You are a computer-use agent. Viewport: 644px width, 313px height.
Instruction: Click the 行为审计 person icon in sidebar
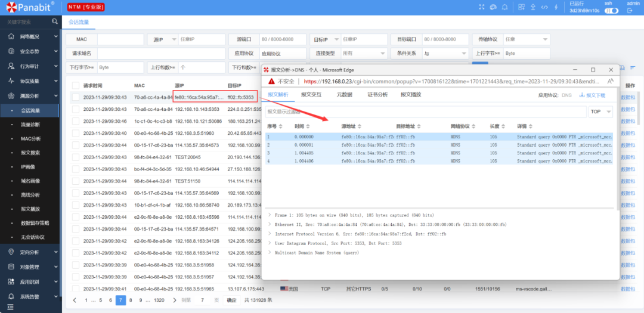[x=11, y=66]
